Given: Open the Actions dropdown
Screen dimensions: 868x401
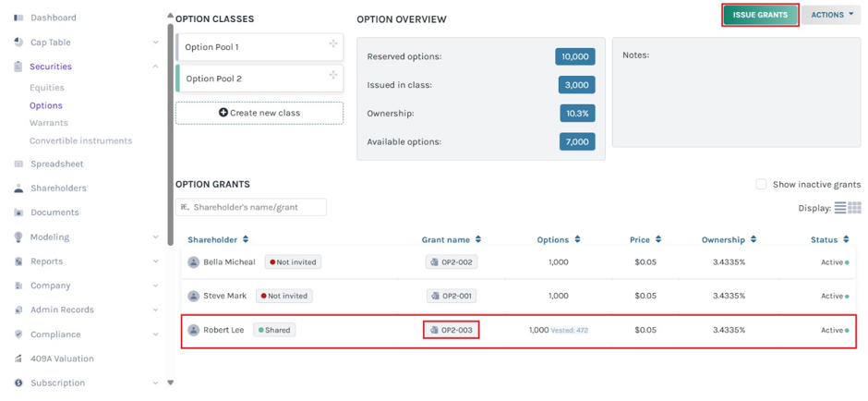Looking at the screenshot, I should (831, 15).
